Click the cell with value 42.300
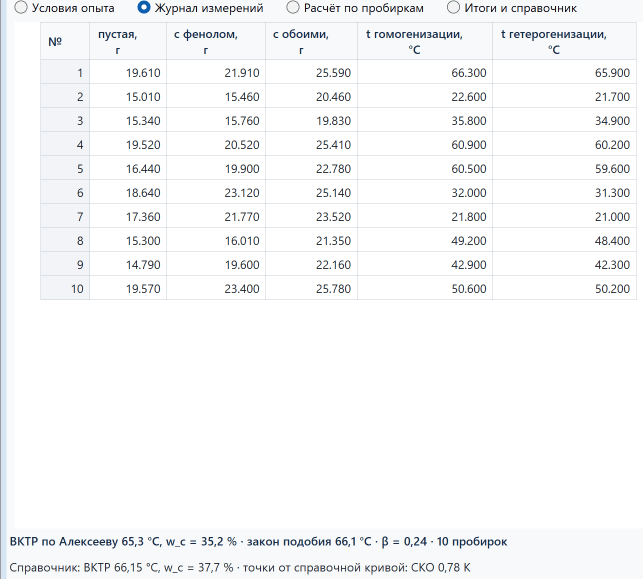 pyautogui.click(x=564, y=264)
